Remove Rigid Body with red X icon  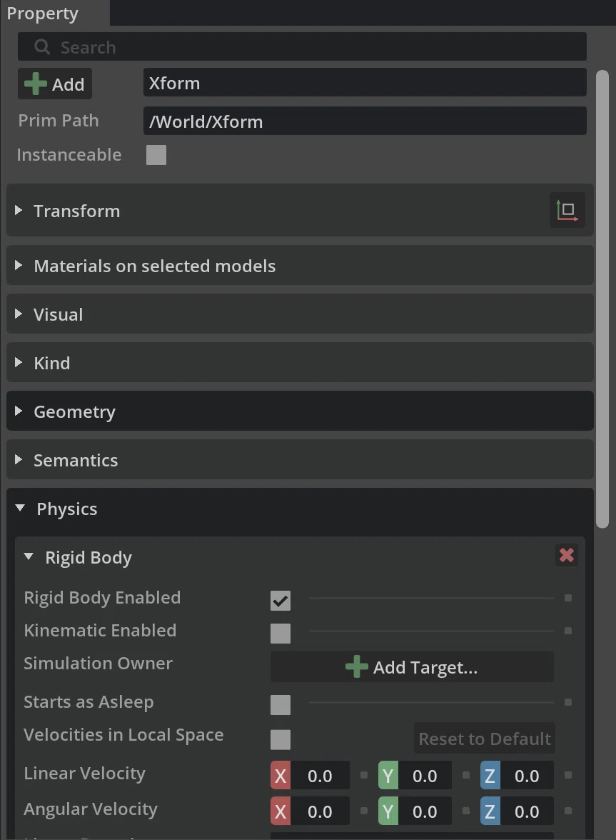click(566, 555)
